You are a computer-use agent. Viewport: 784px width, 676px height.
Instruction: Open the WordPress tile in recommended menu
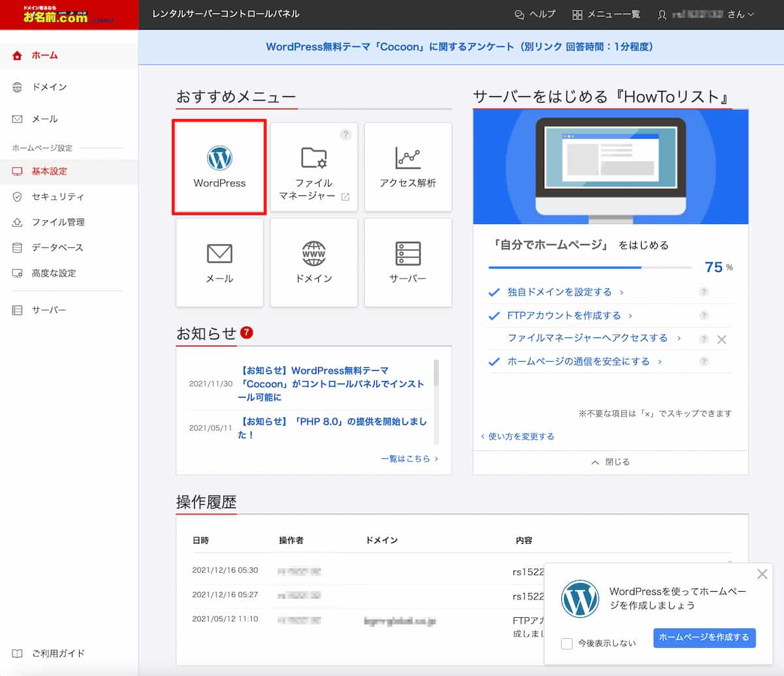tap(220, 167)
